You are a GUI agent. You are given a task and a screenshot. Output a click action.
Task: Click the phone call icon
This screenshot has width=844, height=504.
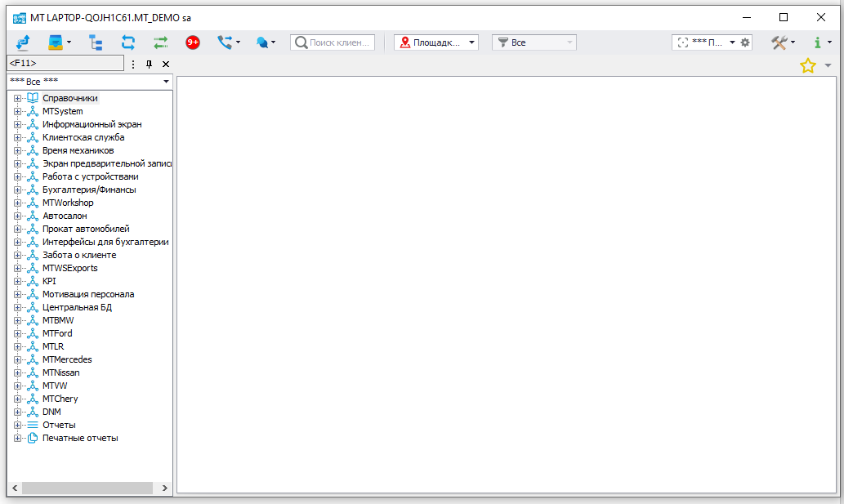point(225,42)
